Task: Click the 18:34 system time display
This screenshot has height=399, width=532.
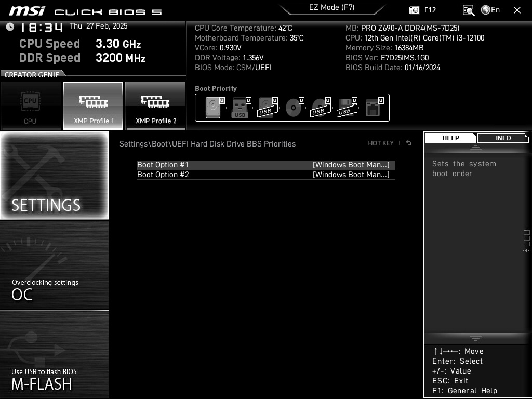Action: tap(42, 28)
